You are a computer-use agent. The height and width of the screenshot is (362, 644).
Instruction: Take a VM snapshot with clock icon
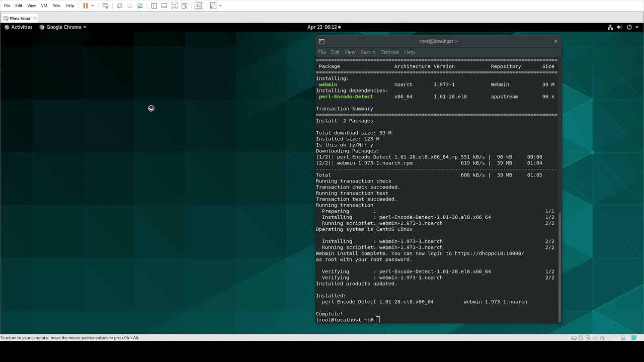point(120,6)
